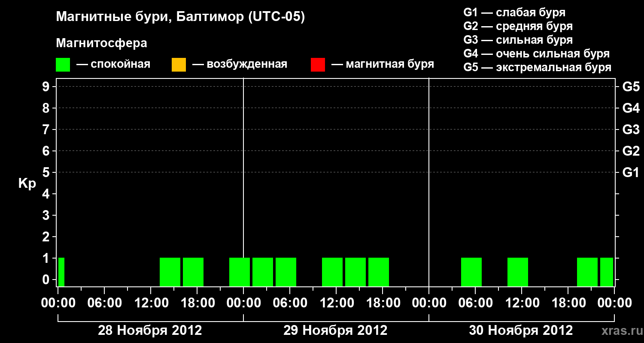The height and width of the screenshot is (343, 644).
Task: Click the G1 label on right axis
Action: [x=631, y=172]
